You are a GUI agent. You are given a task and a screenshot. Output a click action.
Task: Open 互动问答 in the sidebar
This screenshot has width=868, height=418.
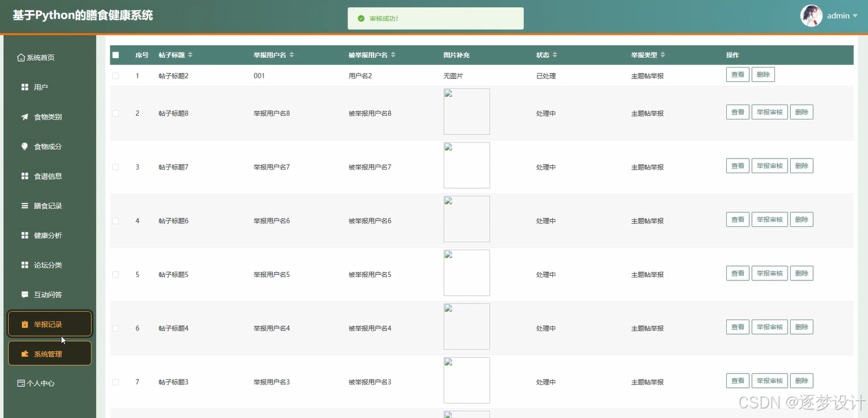tap(49, 294)
